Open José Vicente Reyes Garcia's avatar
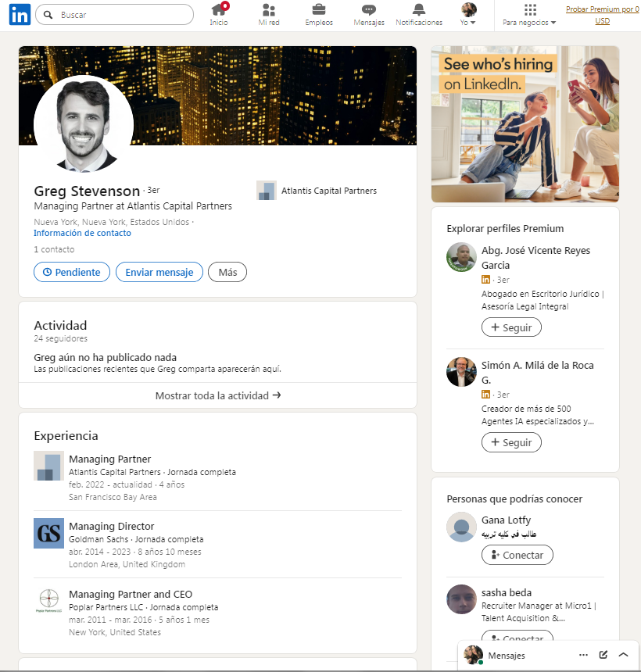Screen dimensions: 641x672 (461, 258)
